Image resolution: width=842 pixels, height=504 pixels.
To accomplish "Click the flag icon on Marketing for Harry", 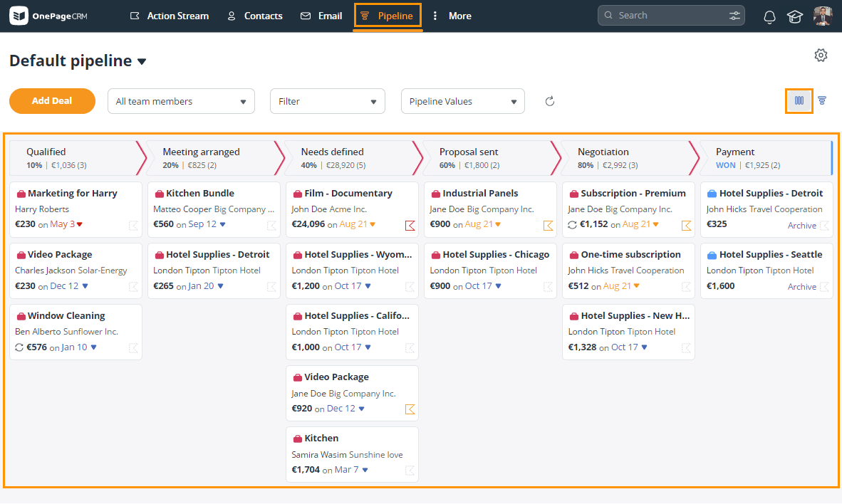I will tap(133, 226).
